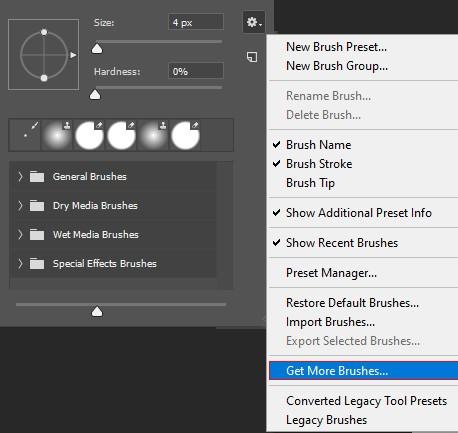Viewport: 458px width, 433px height.
Task: Click the thumbnail size slider handle at bottom
Action: pyautogui.click(x=97, y=312)
